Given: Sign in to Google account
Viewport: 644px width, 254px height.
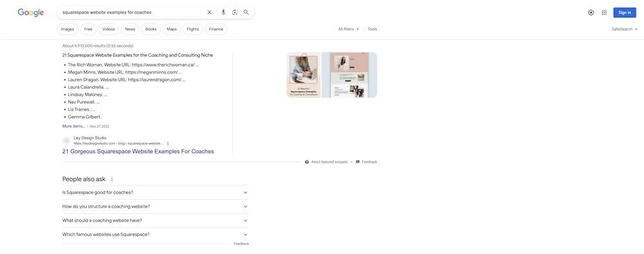Looking at the screenshot, I should [x=624, y=12].
